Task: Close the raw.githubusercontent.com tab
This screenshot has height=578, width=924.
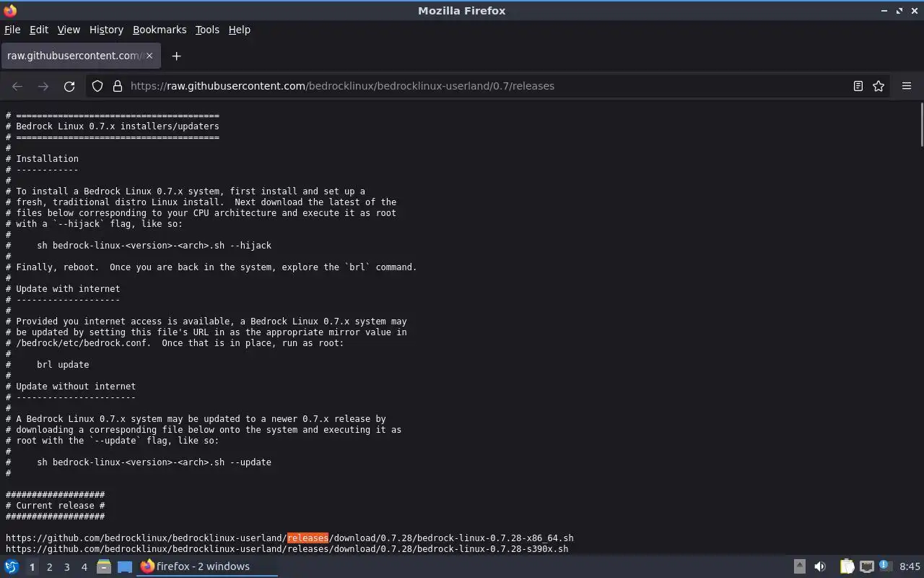Action: [x=149, y=56]
